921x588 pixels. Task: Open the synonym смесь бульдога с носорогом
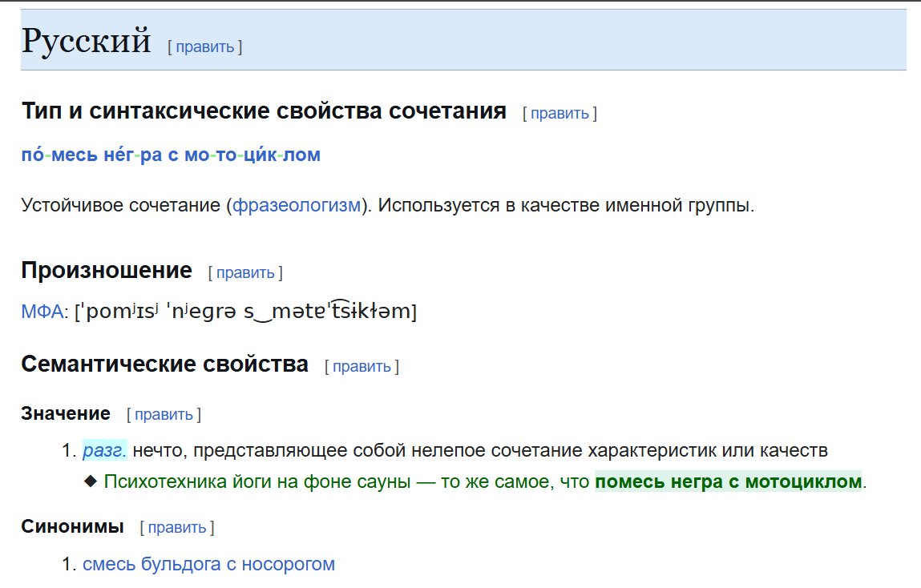tap(208, 564)
